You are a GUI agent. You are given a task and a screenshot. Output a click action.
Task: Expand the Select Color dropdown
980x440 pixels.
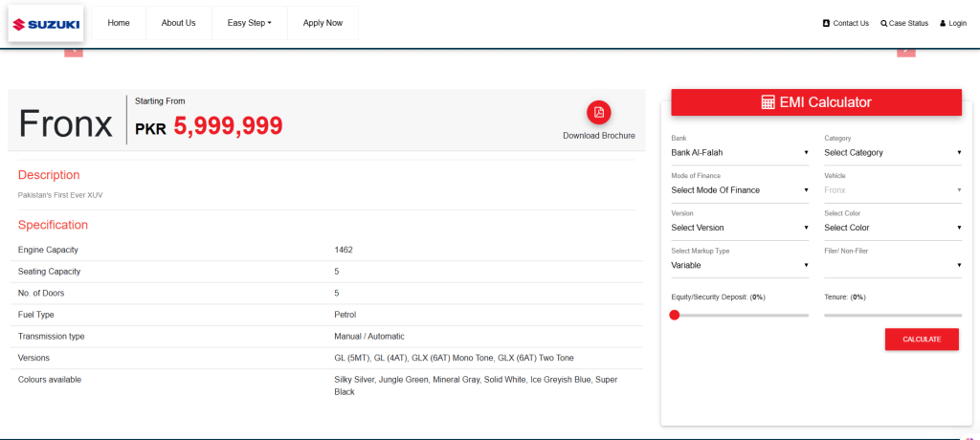point(893,228)
